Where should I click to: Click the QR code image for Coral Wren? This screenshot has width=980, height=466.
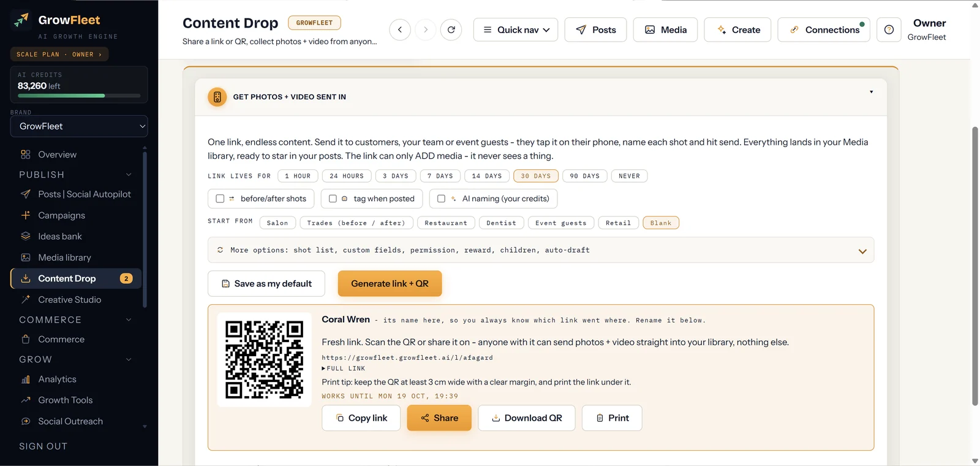point(265,360)
